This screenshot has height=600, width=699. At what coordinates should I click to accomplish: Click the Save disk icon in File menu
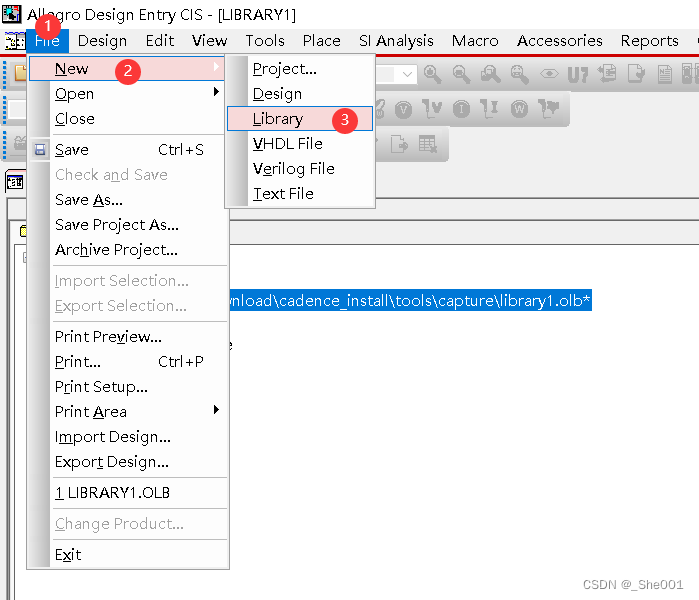click(40, 150)
